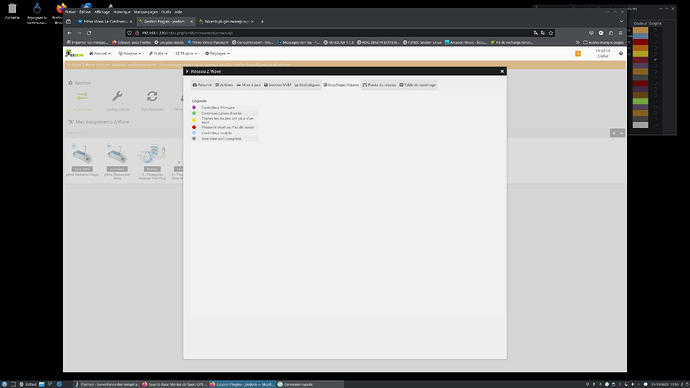Image resolution: width=690 pixels, height=388 pixels.
Task: Open the Résumé tab in Réseau Z-Wave
Action: 202,85
